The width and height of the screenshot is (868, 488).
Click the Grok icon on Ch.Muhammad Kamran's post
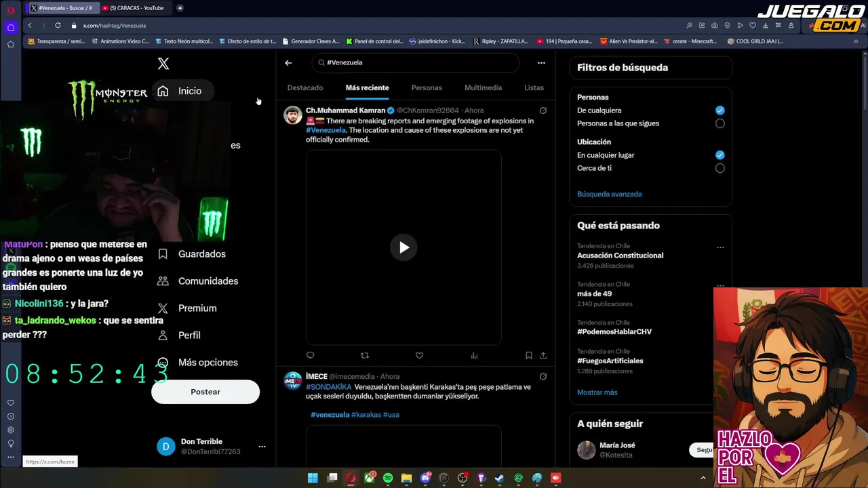pos(543,110)
